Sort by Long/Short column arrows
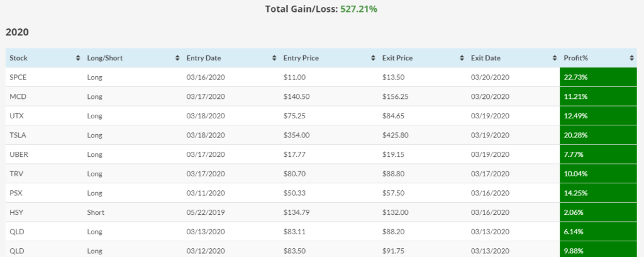 click(x=177, y=59)
